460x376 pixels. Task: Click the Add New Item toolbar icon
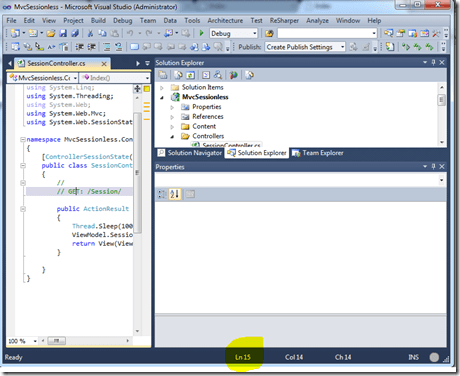(33, 33)
